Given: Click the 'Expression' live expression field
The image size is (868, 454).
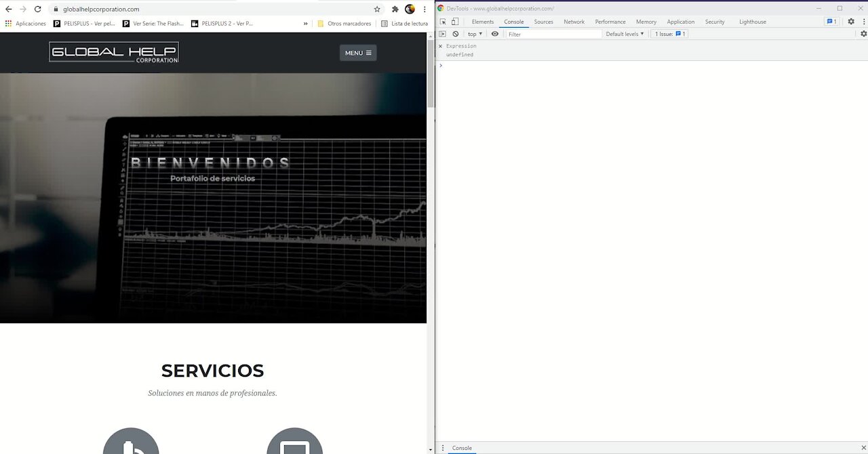Looking at the screenshot, I should 461,46.
